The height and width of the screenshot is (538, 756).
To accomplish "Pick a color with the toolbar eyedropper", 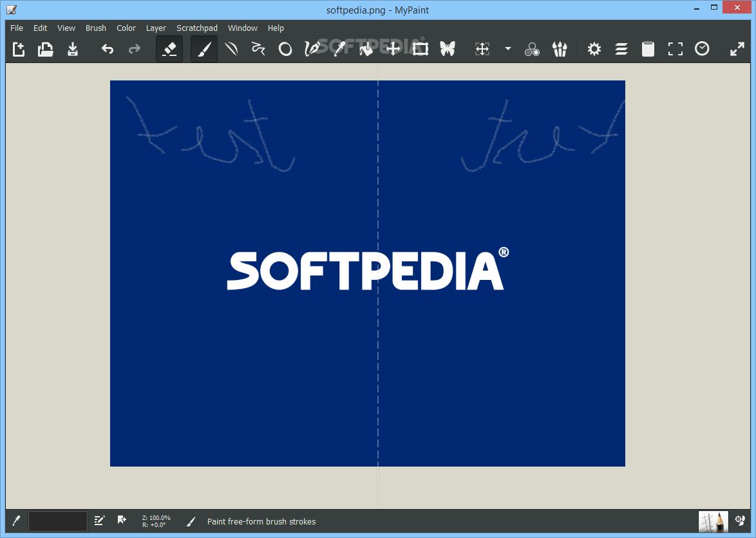I will 339,49.
